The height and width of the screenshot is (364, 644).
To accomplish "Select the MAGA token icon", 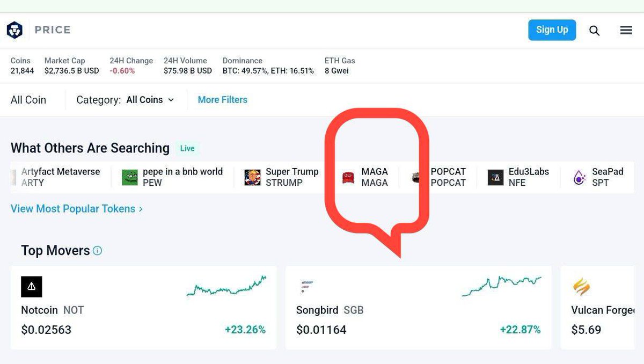I will [347, 177].
